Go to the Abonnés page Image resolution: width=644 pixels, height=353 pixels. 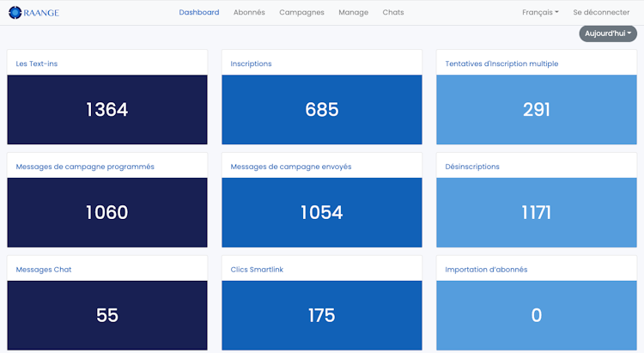pos(249,12)
